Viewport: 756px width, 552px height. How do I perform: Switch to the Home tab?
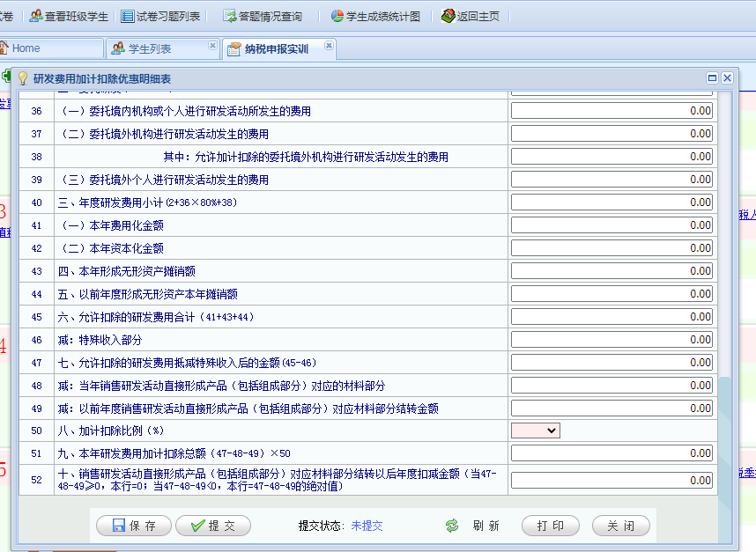(26, 48)
